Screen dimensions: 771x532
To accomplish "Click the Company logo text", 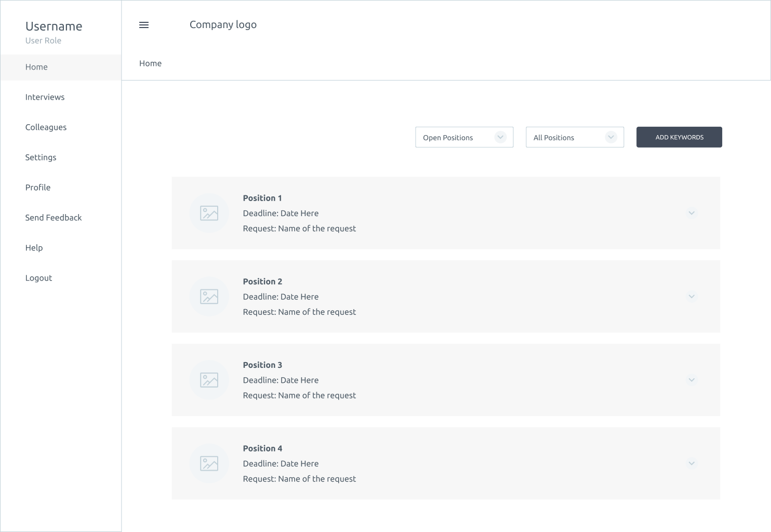I will click(x=223, y=25).
